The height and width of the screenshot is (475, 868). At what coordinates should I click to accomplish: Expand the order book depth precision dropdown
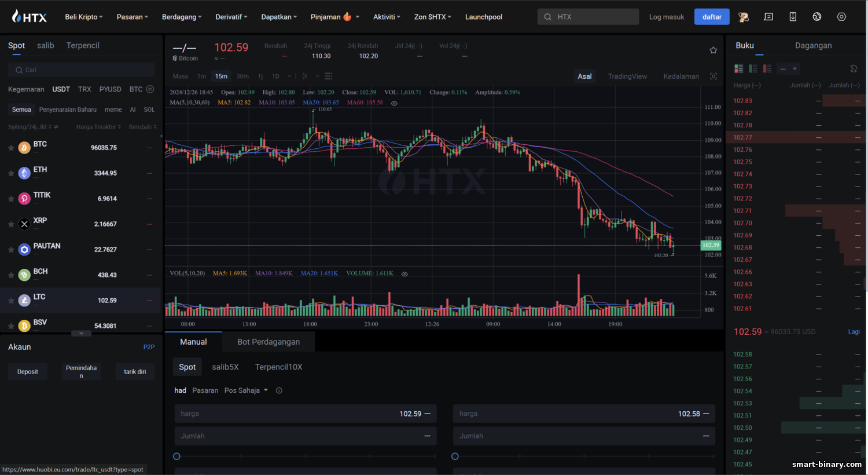pyautogui.click(x=788, y=68)
